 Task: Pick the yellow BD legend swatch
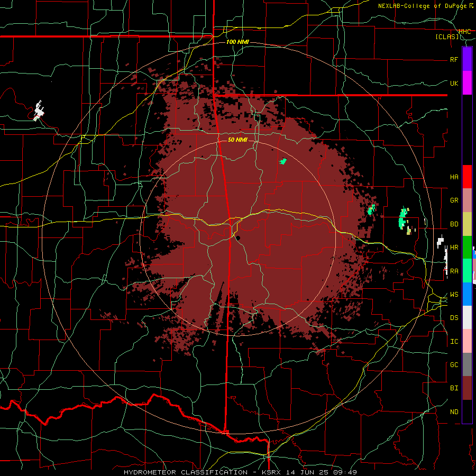point(467,224)
